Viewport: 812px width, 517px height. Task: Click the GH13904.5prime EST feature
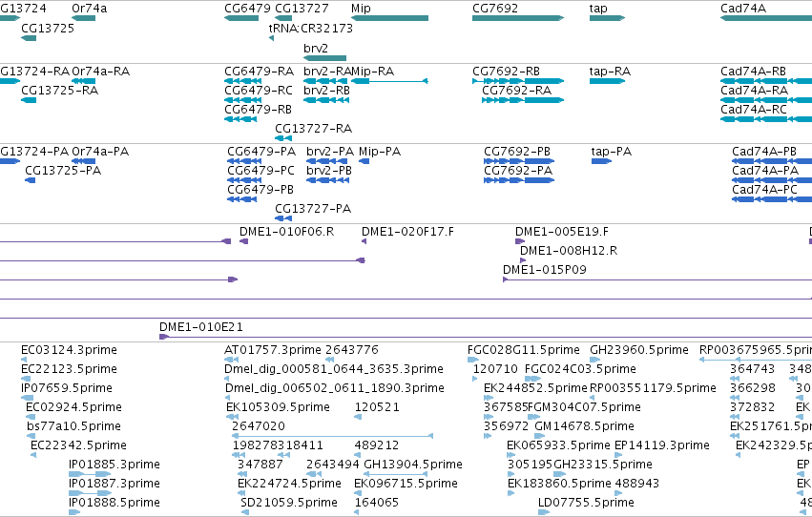396,474
